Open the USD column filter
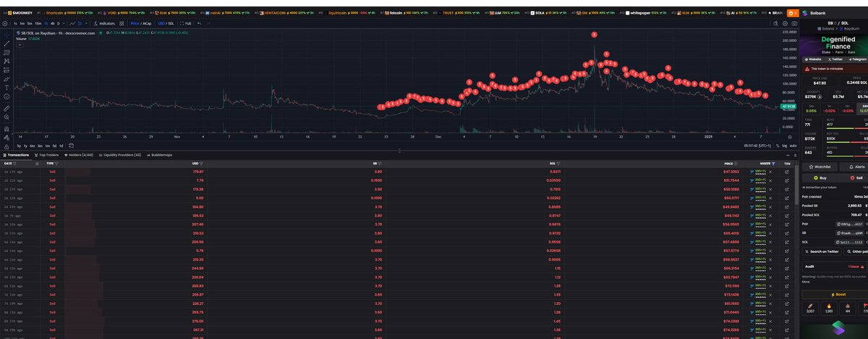Image resolution: width=868 pixels, height=339 pixels. [x=202, y=164]
